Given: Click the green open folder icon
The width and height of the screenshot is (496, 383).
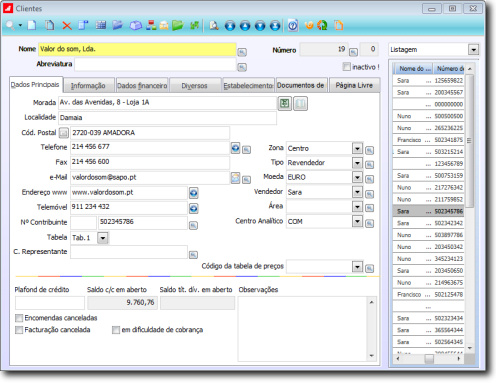Looking at the screenshot, I should coord(178,25).
